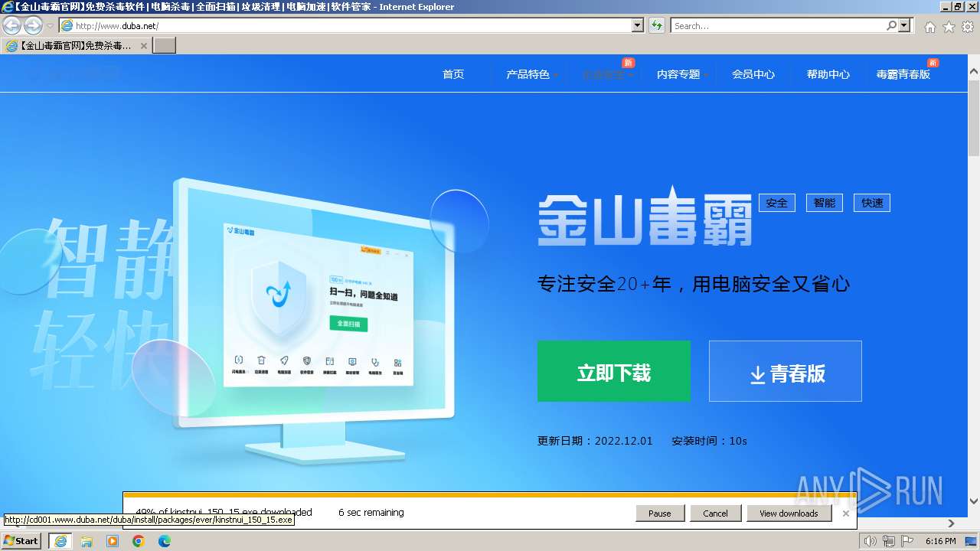Open 毒霸青春版 in the navigation bar
This screenshot has height=551, width=980.
(903, 74)
